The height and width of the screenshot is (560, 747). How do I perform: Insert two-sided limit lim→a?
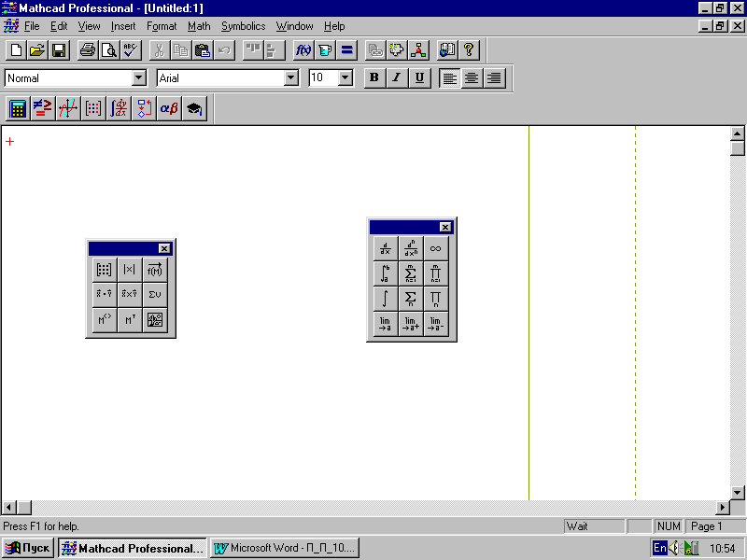pos(386,324)
